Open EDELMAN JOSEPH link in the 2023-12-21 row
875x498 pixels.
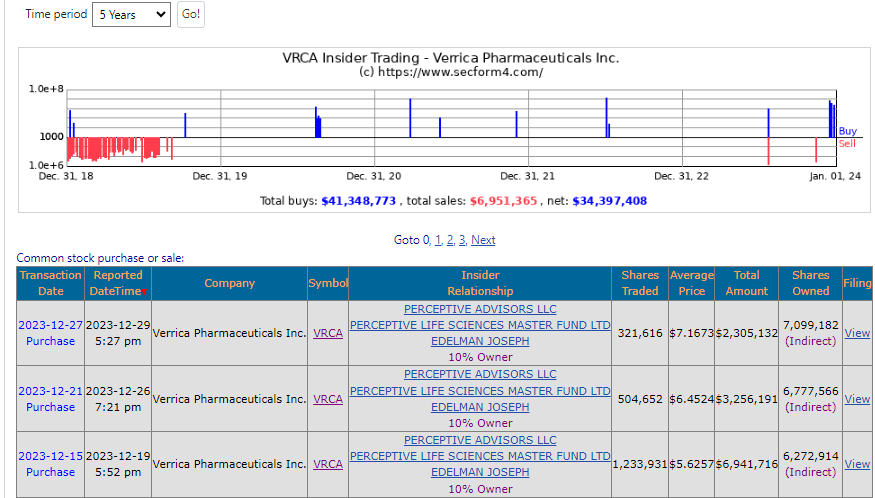point(480,407)
